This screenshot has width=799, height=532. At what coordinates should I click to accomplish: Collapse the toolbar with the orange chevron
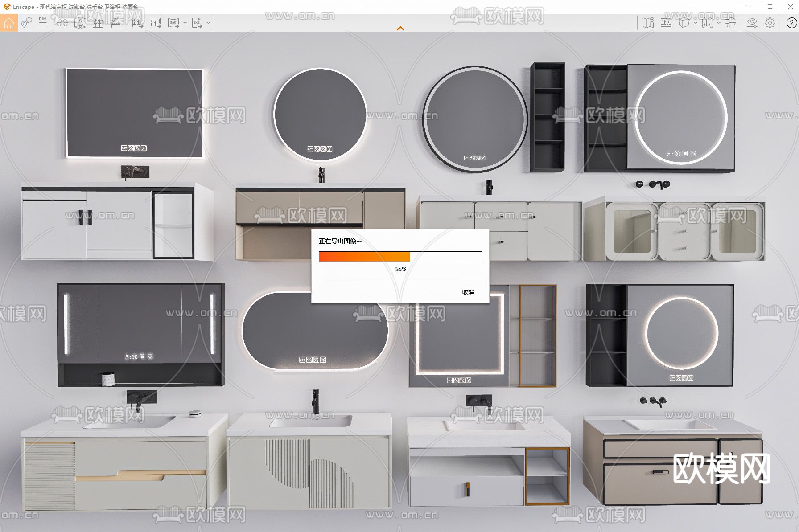400,28
